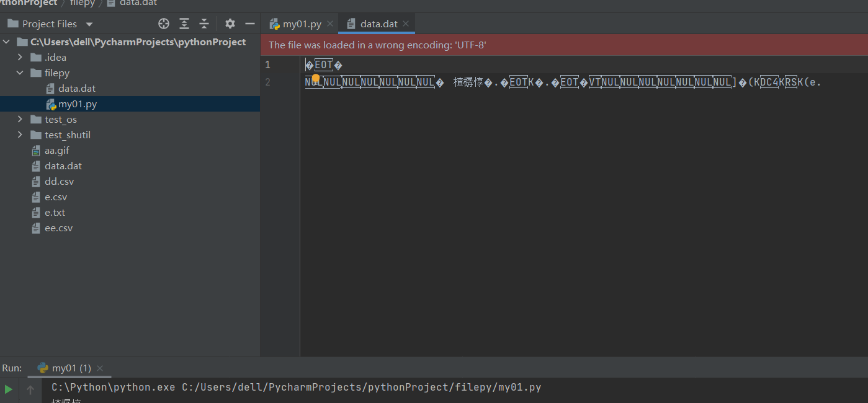Close the my01.py editor tab
The height and width of the screenshot is (403, 868).
[x=330, y=24]
